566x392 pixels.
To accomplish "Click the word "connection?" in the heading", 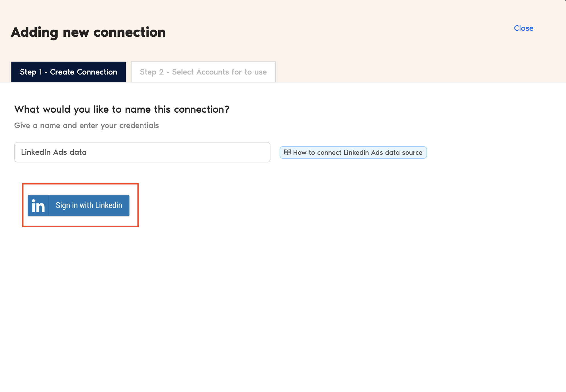I will coord(202,109).
